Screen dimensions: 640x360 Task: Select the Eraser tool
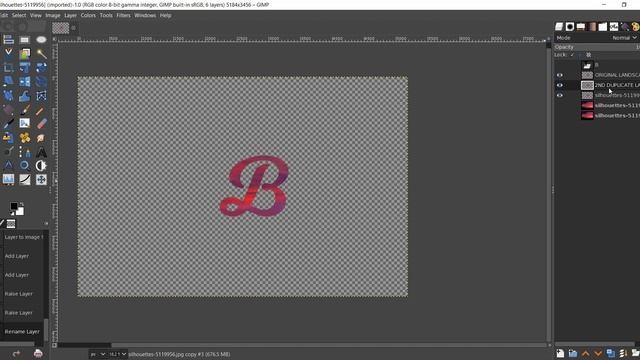click(41, 124)
